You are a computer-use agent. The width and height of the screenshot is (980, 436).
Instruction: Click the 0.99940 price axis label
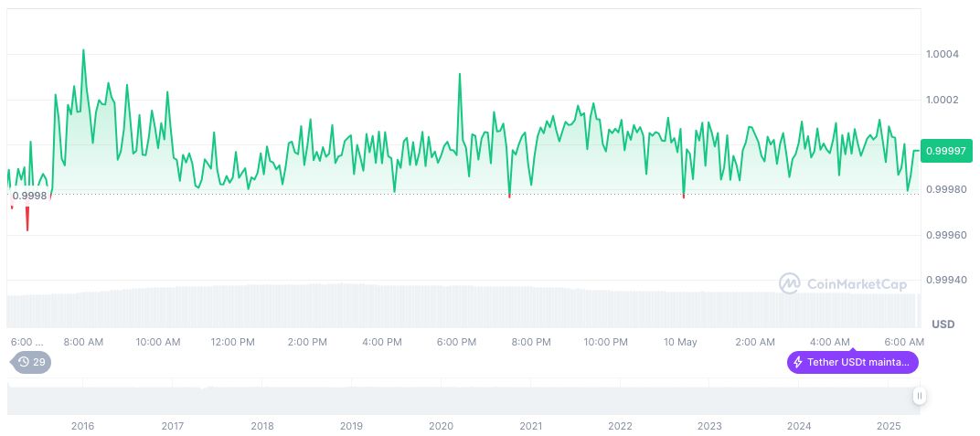tap(944, 280)
